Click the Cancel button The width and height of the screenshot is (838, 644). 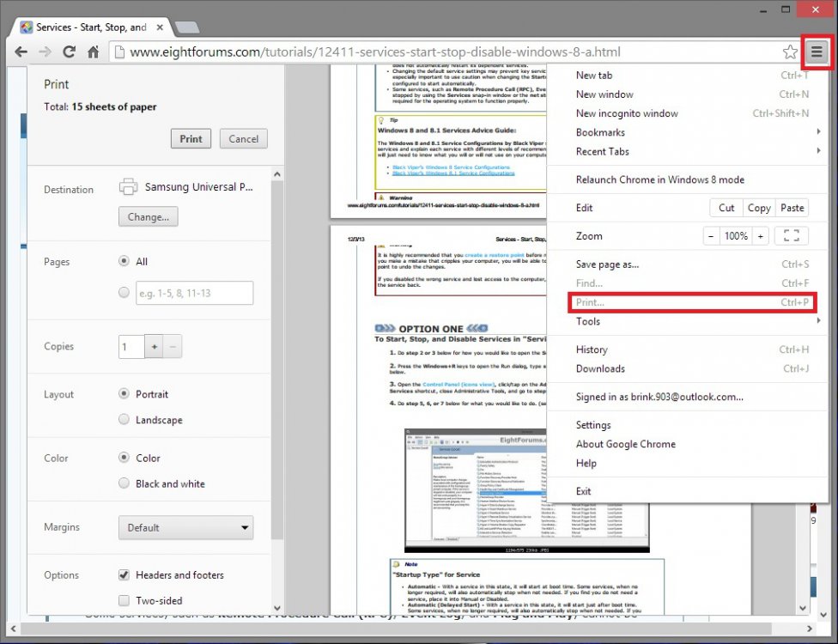243,139
